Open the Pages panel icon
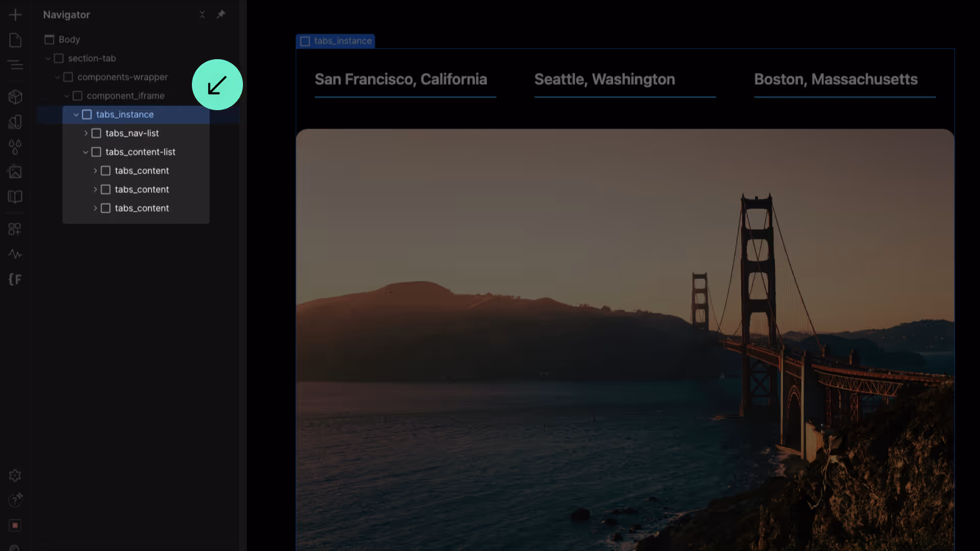This screenshot has height=551, width=980. pos(15,40)
